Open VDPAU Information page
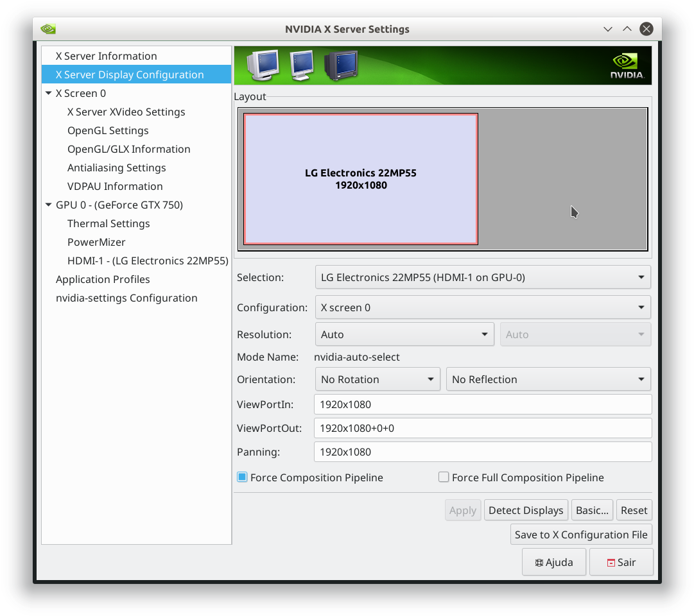 coord(115,186)
